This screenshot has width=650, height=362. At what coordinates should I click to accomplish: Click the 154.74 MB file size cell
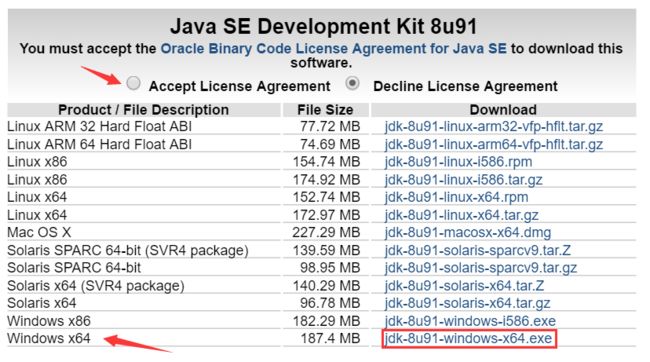[x=326, y=162]
